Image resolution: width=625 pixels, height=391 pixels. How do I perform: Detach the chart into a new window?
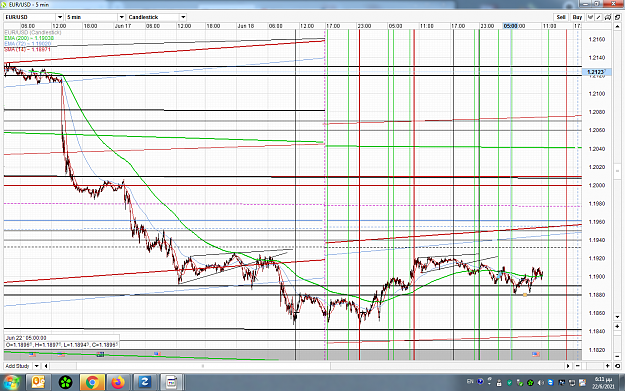coord(617,17)
